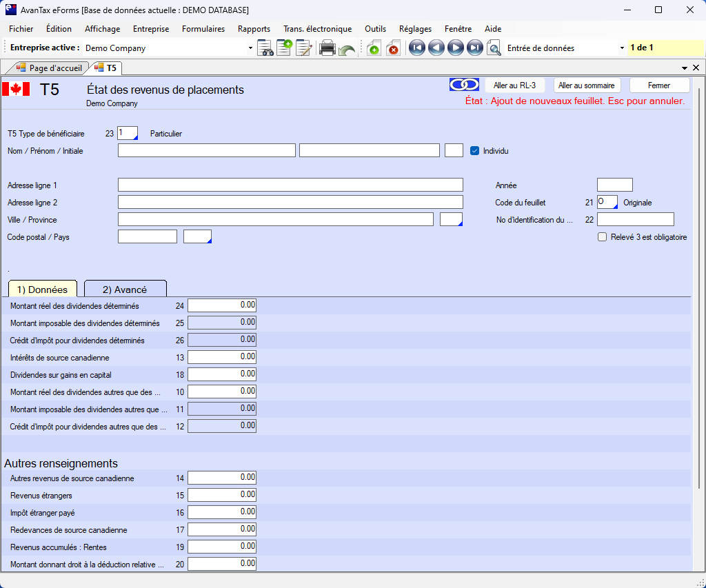Click the blue chain link icon

click(464, 85)
